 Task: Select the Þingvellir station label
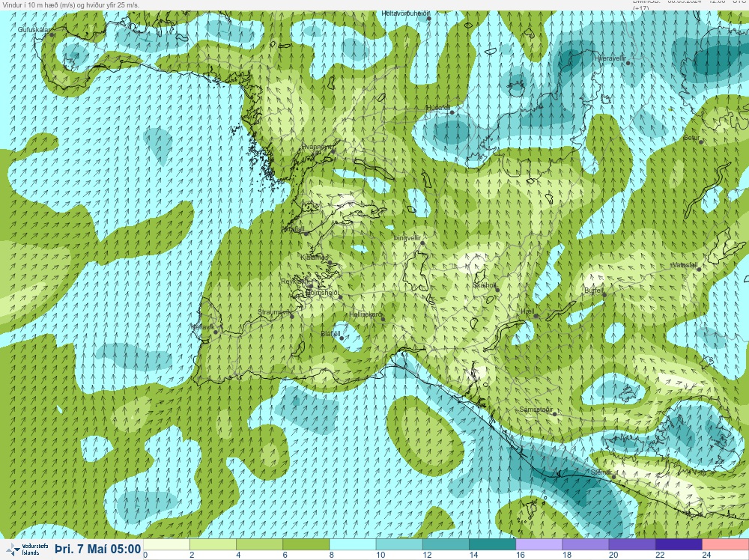pos(407,237)
